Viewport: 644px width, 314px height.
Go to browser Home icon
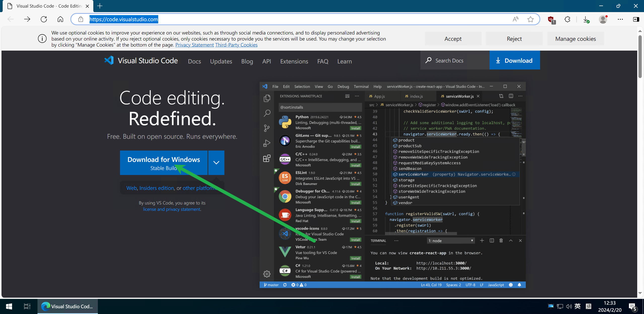(x=60, y=19)
